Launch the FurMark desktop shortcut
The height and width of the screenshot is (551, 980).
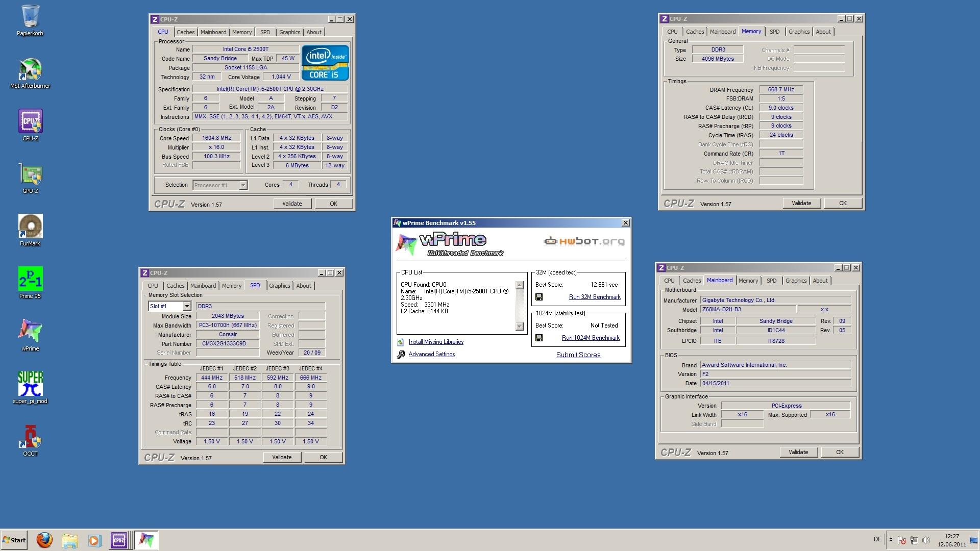click(30, 231)
